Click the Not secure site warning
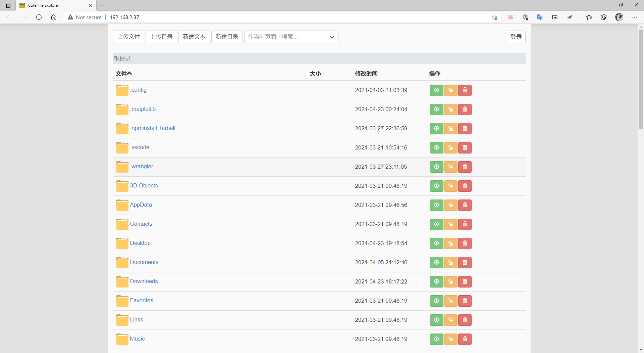This screenshot has width=644, height=353. 85,17
